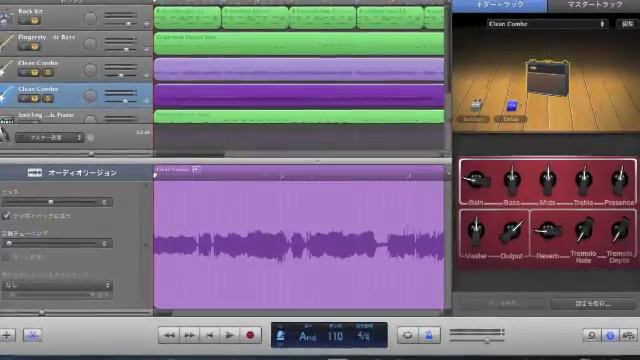
Task: Open the master volume automation dropdown
Action: [49, 138]
